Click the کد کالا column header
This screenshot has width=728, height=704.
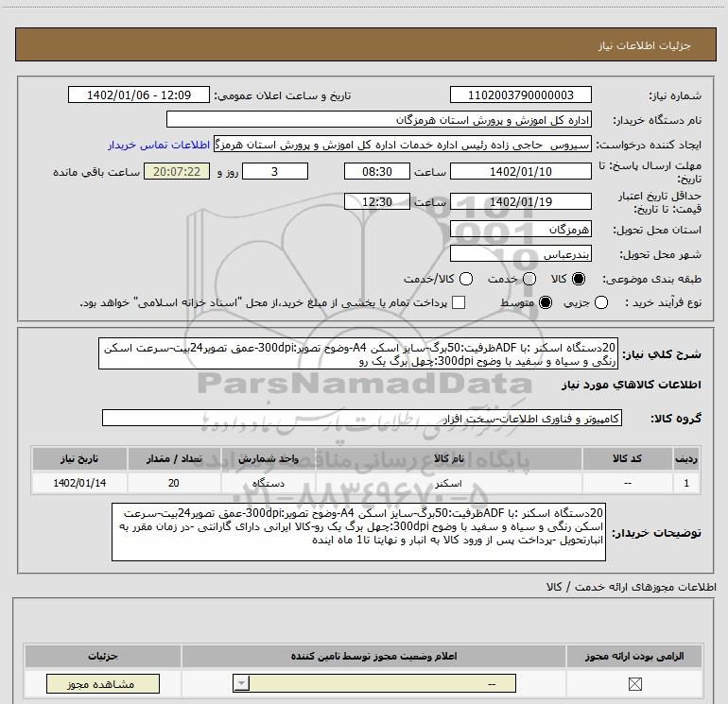click(627, 458)
